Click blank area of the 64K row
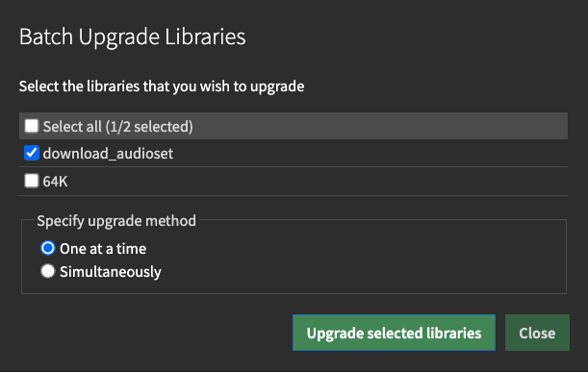 click(x=317, y=182)
